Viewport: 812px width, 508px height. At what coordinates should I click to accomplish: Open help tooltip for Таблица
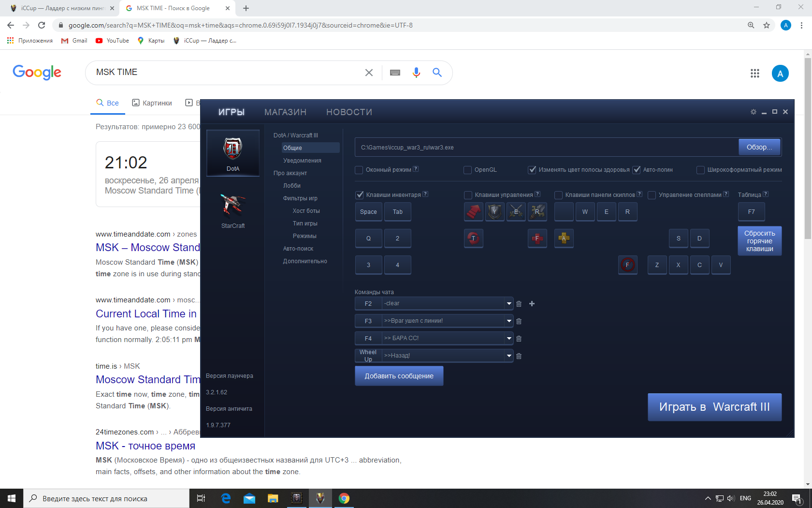coord(766,194)
